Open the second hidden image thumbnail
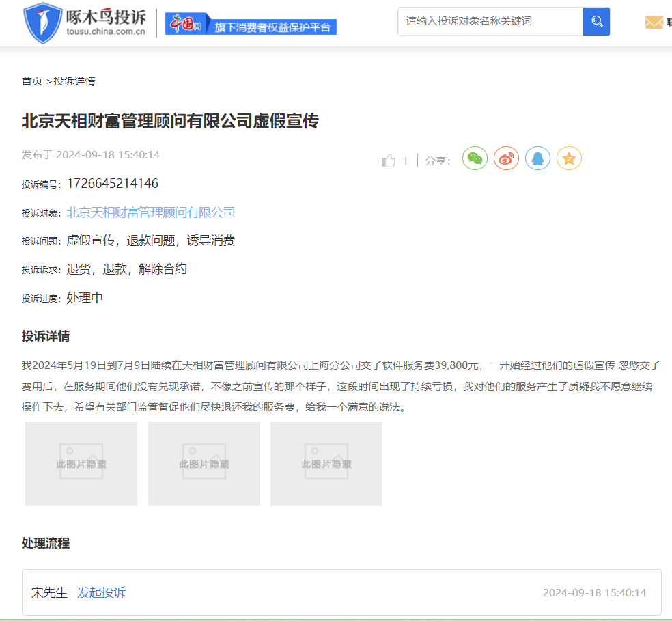The width and height of the screenshot is (672, 621). [204, 463]
